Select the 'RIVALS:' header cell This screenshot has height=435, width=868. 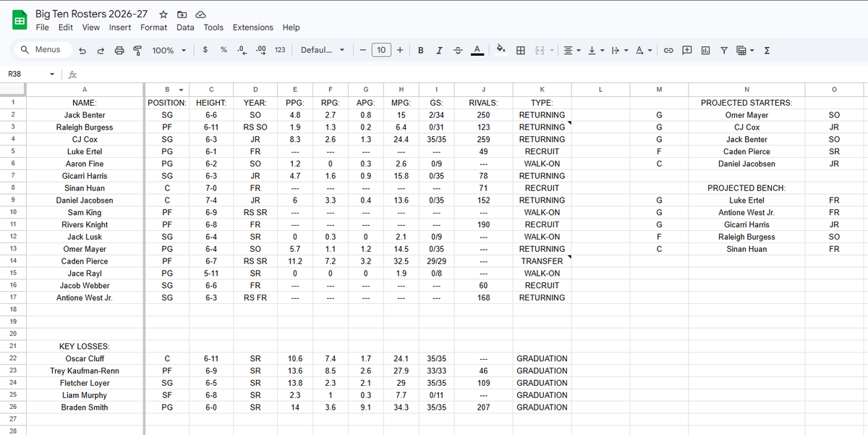click(x=483, y=103)
